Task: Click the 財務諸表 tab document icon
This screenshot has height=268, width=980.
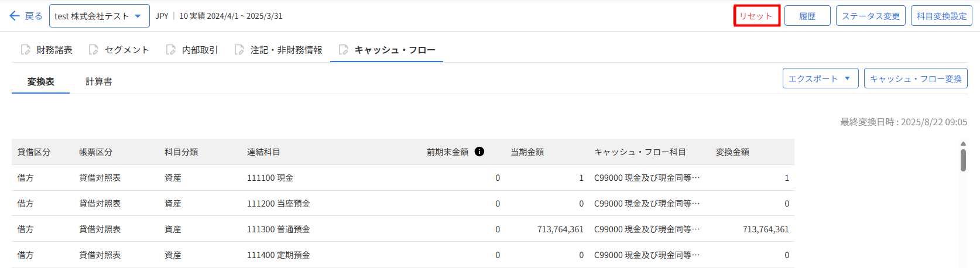Action: [x=25, y=50]
